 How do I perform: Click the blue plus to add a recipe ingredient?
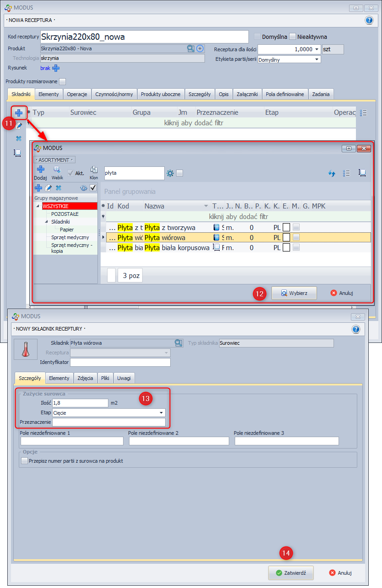19,112
